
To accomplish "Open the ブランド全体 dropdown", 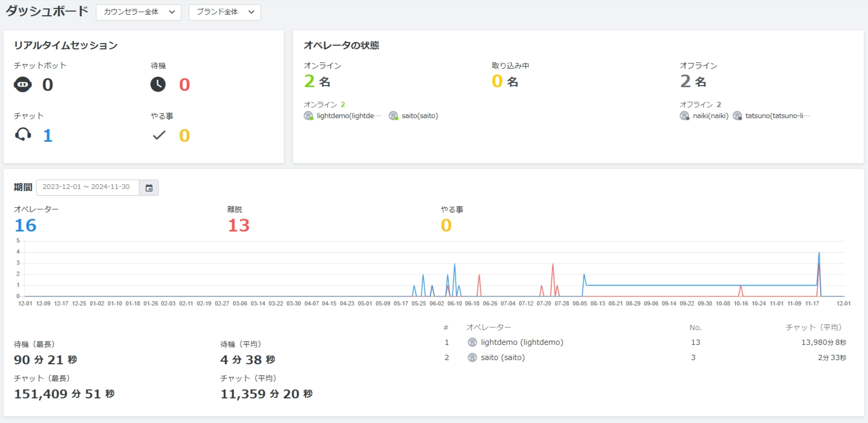I will coord(224,12).
